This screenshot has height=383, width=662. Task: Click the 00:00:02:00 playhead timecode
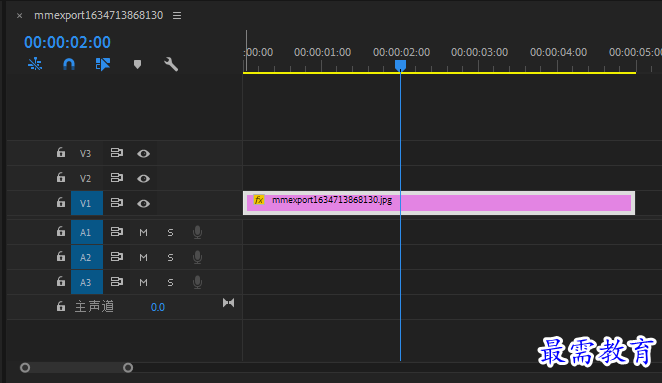[x=68, y=42]
